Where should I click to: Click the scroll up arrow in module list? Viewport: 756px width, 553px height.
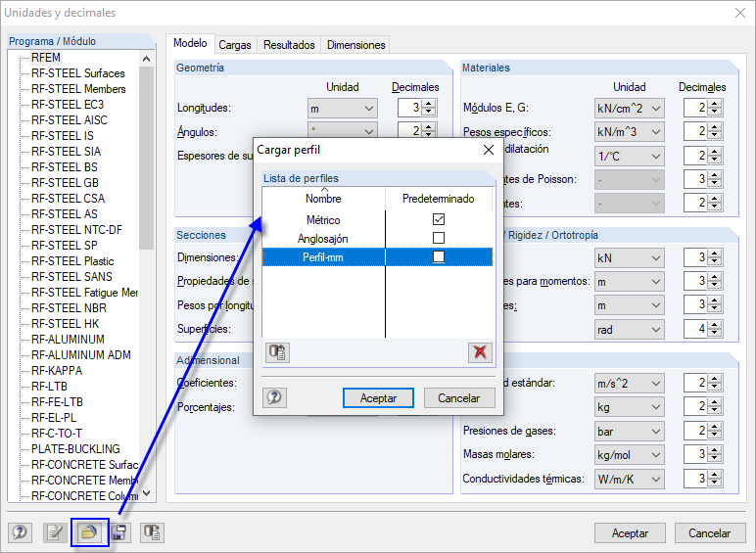pos(147,59)
